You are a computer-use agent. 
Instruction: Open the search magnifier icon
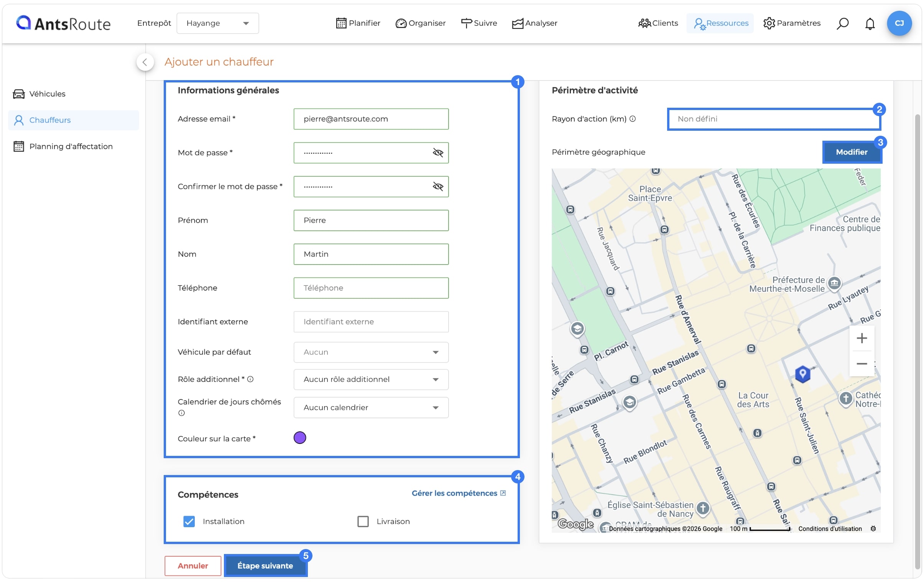843,23
